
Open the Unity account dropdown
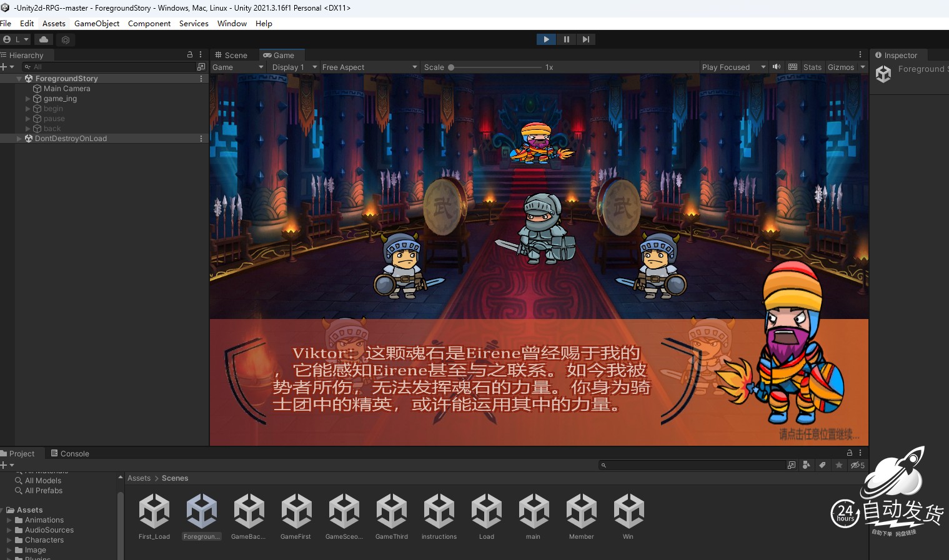tap(16, 39)
